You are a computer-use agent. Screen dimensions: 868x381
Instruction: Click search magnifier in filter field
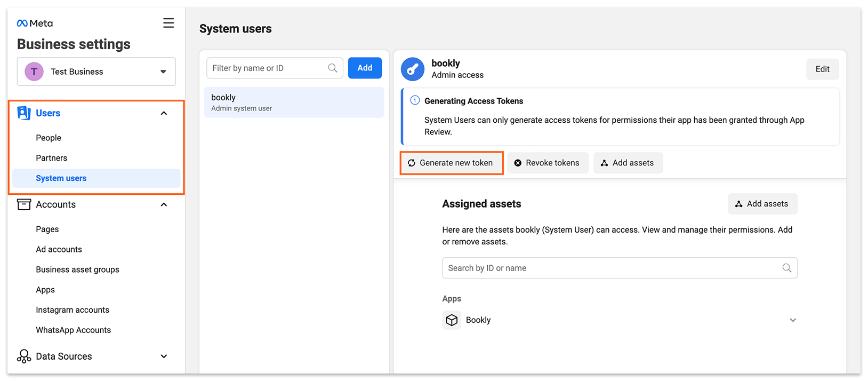tap(333, 68)
